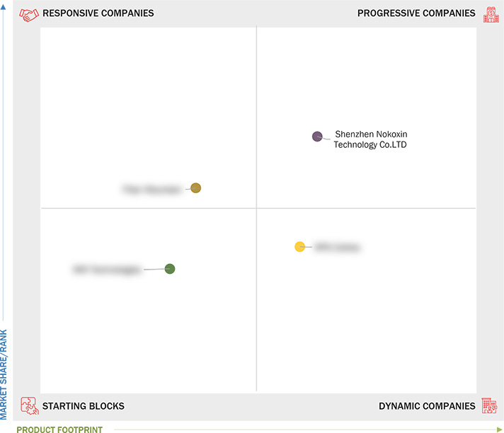Click the blurred label next to green dot
The image size is (504, 433).
(106, 269)
